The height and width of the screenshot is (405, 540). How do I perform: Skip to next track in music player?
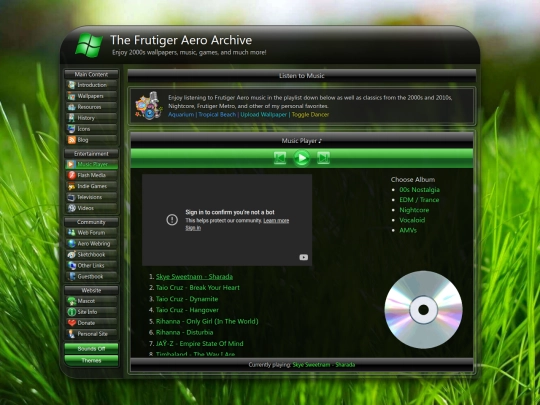pyautogui.click(x=323, y=158)
